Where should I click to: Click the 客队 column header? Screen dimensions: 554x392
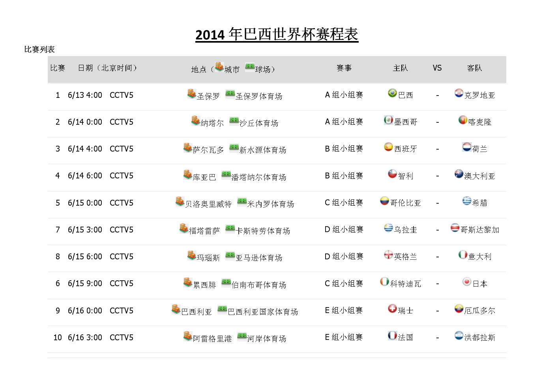(x=474, y=68)
